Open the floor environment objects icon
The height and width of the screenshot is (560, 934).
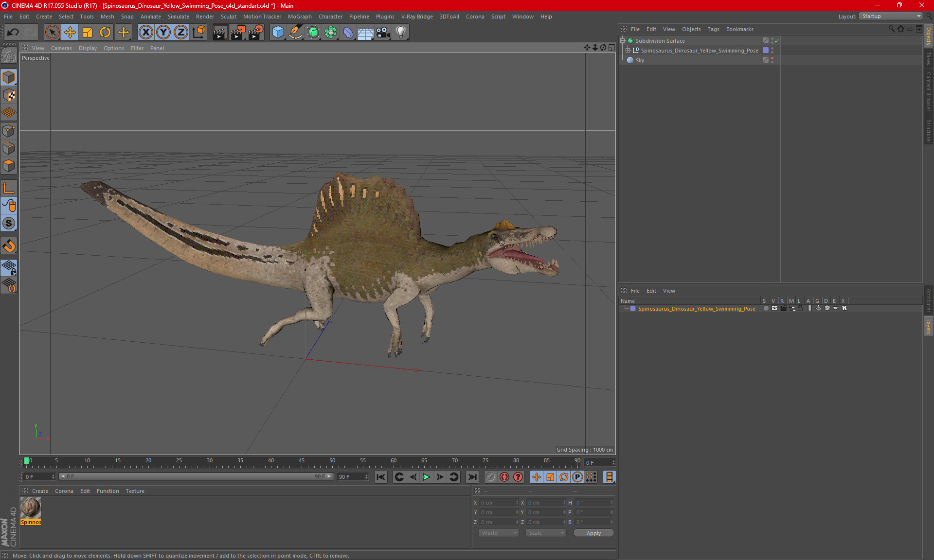tap(366, 32)
